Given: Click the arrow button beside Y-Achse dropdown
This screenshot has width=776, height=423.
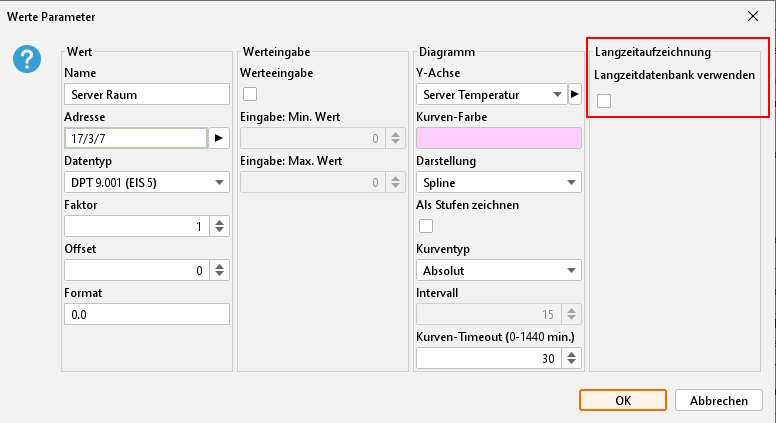Looking at the screenshot, I should click(x=574, y=95).
